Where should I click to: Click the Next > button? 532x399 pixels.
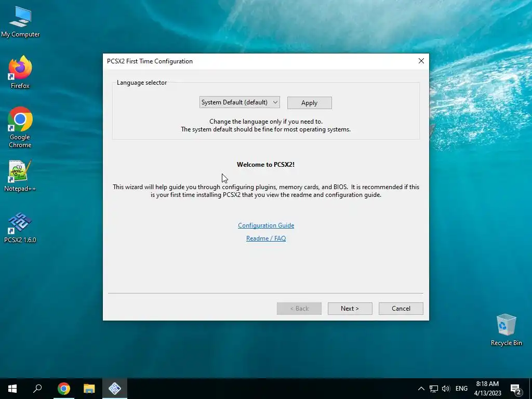pyautogui.click(x=350, y=309)
